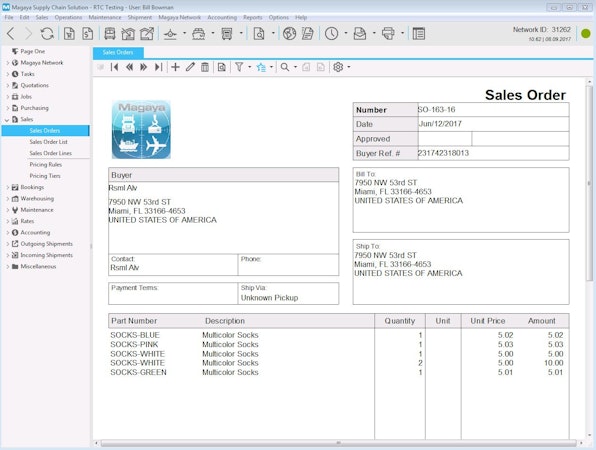This screenshot has height=450, width=596.
Task: Collapse the Sales tree node
Action: click(7, 119)
